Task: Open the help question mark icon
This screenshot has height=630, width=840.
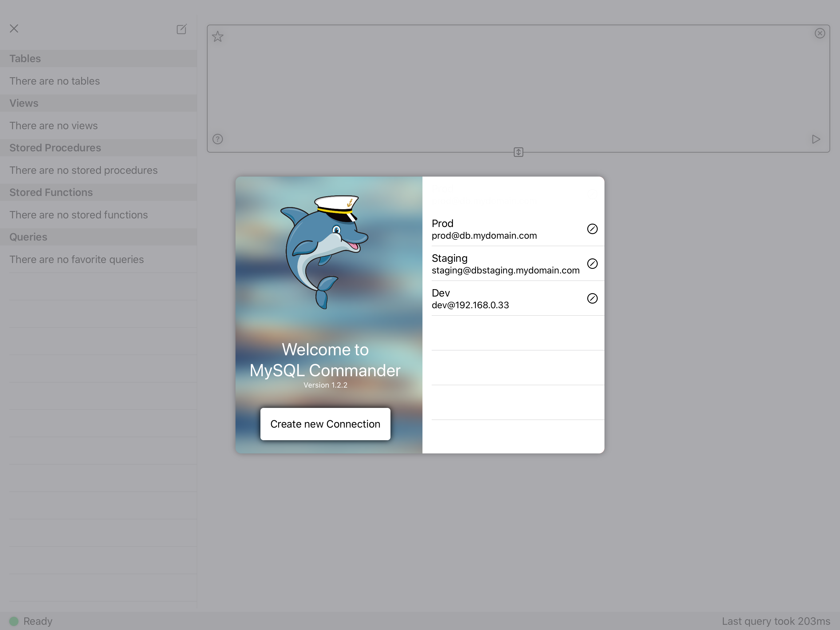Action: (218, 139)
